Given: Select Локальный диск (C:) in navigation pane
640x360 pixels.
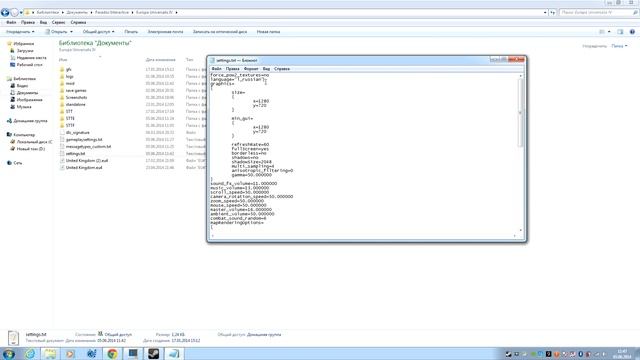Looking at the screenshot, I should (34, 142).
